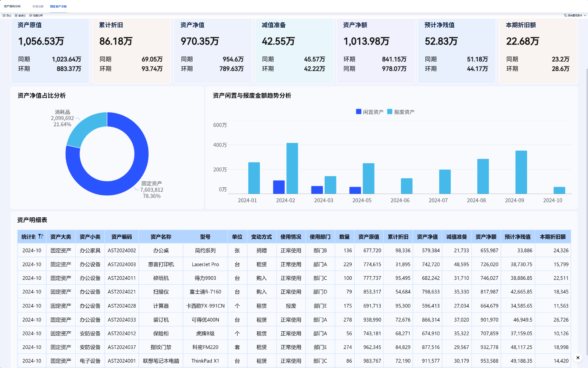Click the 自适应 fit-to-screen icon

[x=16, y=15]
